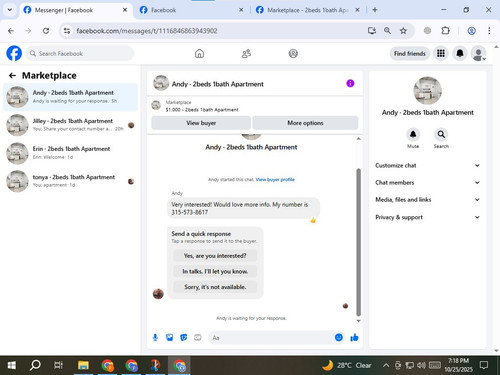Viewport: 500px width, 375px height.
Task: Open the View buyer profile link
Action: 275,179
